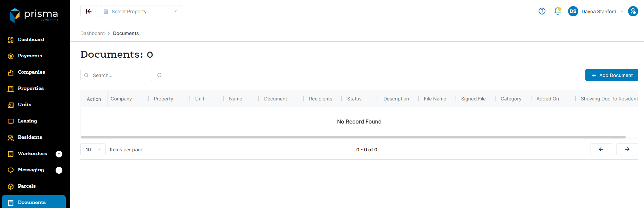
Task: Click the Add Document button
Action: (x=611, y=75)
